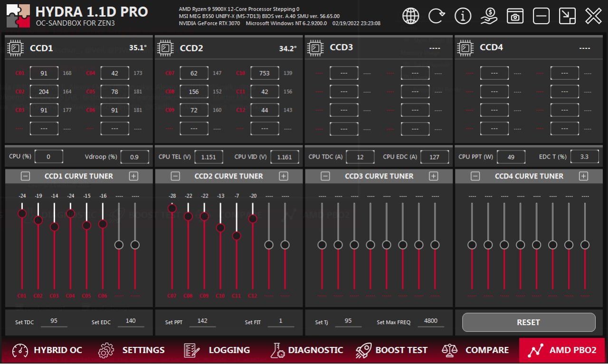Click the CPU VID (V) value box

coord(285,157)
